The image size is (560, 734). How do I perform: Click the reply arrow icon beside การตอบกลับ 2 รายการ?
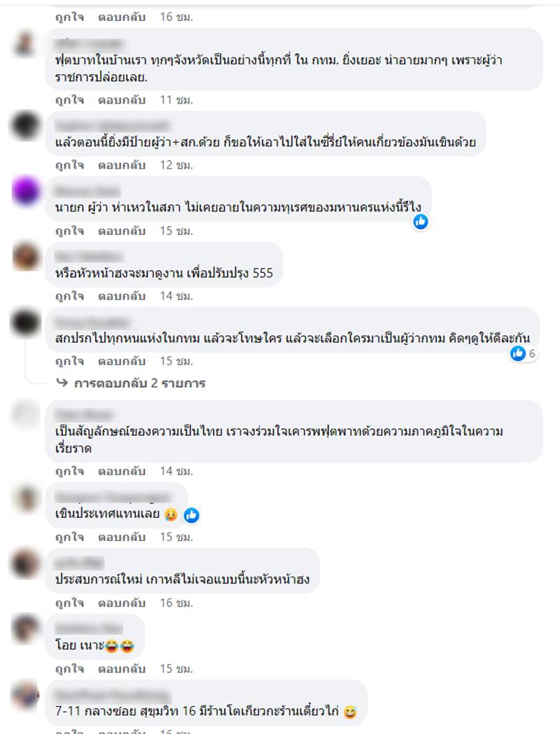(62, 383)
